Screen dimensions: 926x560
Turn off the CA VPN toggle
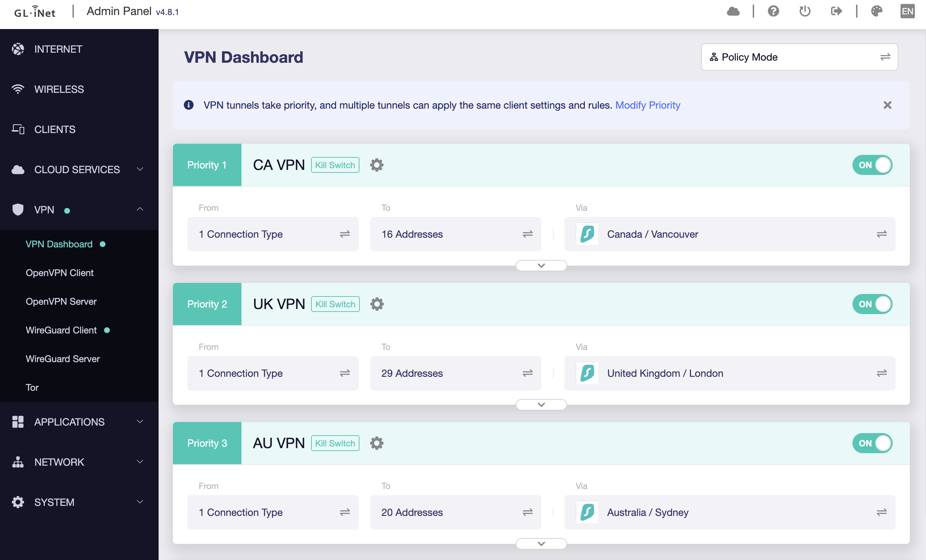coord(872,165)
